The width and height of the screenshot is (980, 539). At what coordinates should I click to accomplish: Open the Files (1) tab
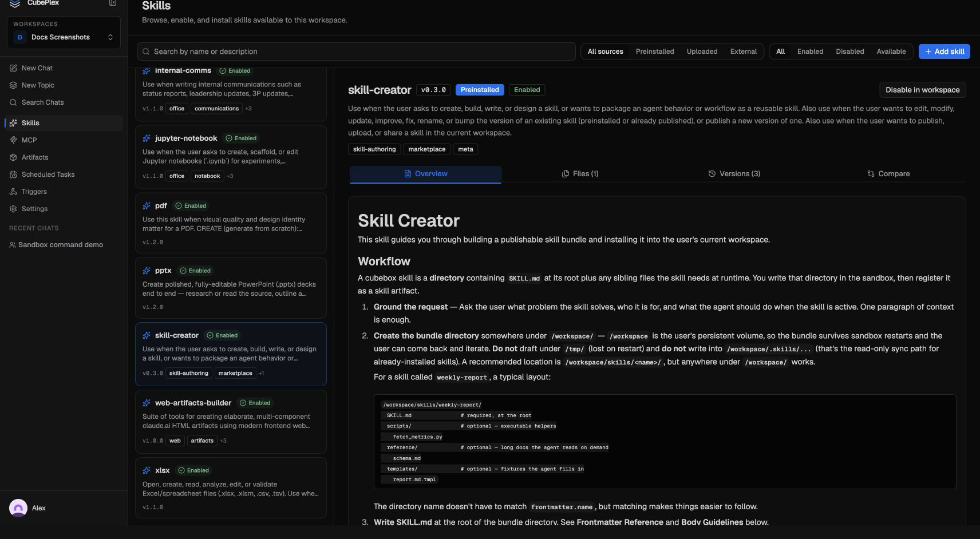click(x=580, y=174)
